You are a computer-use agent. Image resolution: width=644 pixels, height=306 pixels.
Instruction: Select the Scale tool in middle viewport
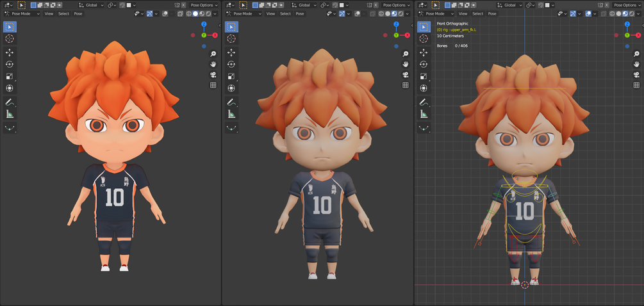(x=231, y=76)
